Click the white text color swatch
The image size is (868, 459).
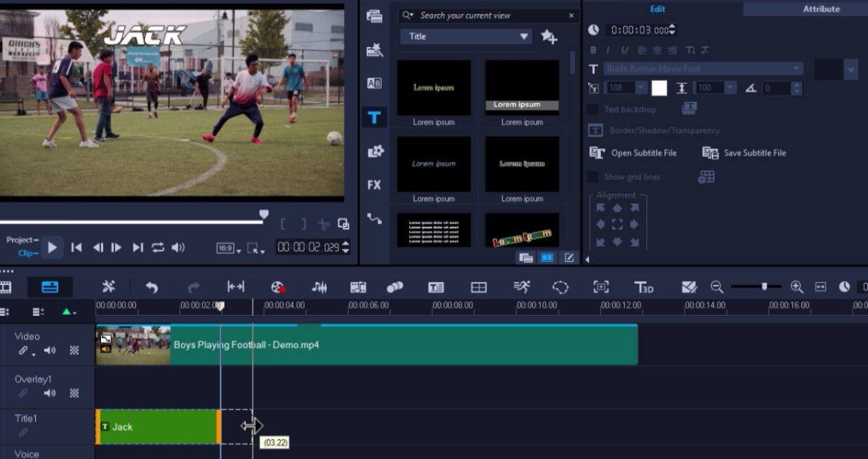658,88
